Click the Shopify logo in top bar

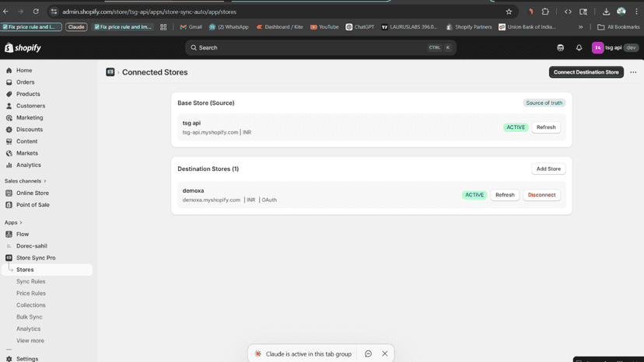(x=23, y=47)
